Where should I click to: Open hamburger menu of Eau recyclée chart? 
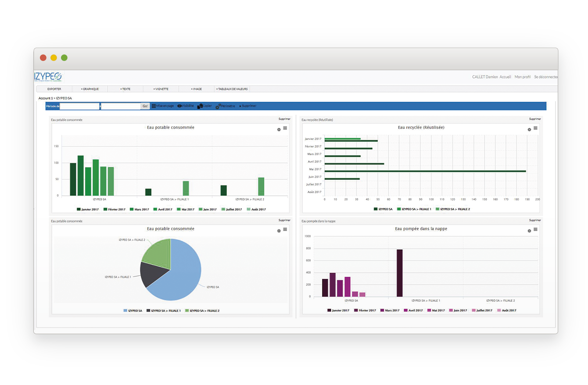535,128
